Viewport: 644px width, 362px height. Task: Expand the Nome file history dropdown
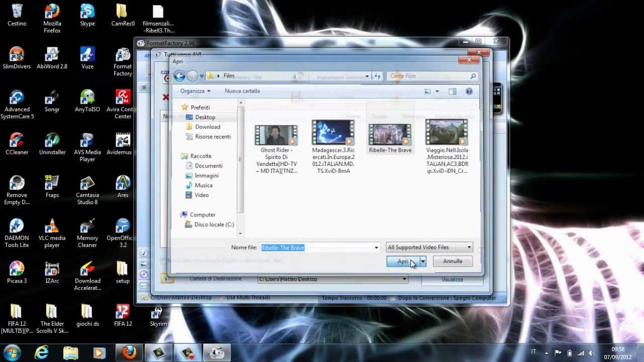point(376,247)
